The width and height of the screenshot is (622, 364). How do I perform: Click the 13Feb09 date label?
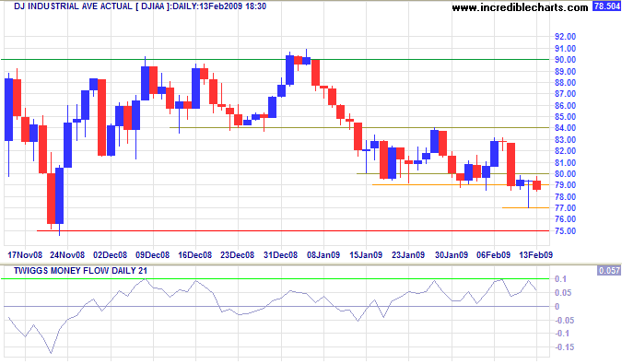tap(536, 255)
